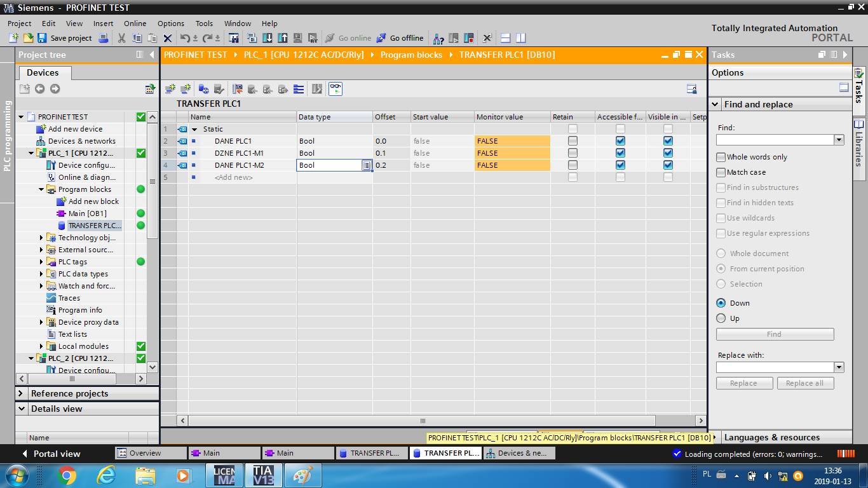Expand the PLC tags tree folder

coord(41,262)
